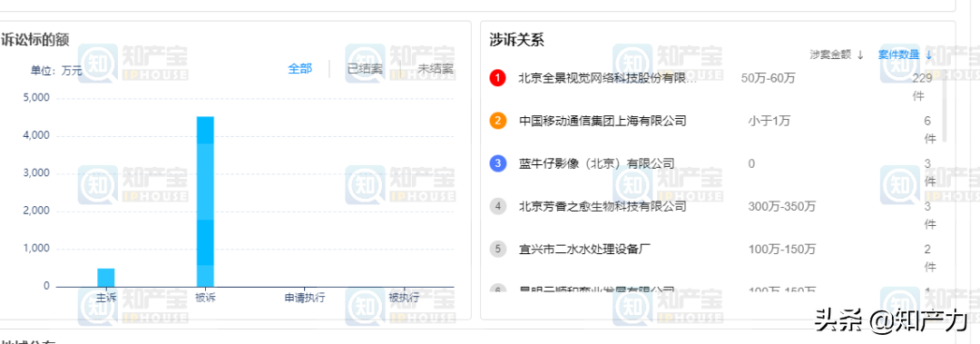Sort by 涉案金额 column

pos(837,54)
